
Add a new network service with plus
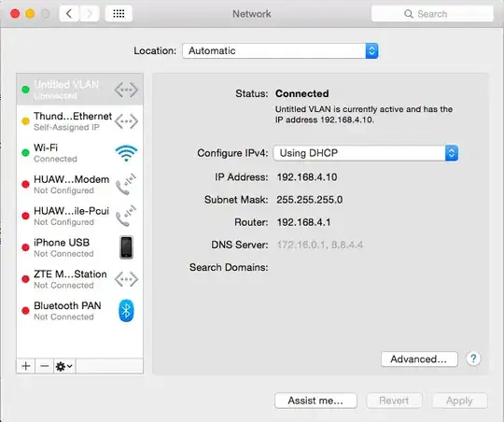point(26,366)
